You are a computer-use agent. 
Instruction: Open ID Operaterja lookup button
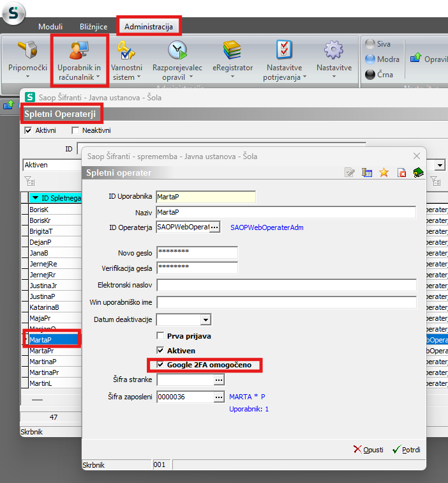pyautogui.click(x=214, y=227)
